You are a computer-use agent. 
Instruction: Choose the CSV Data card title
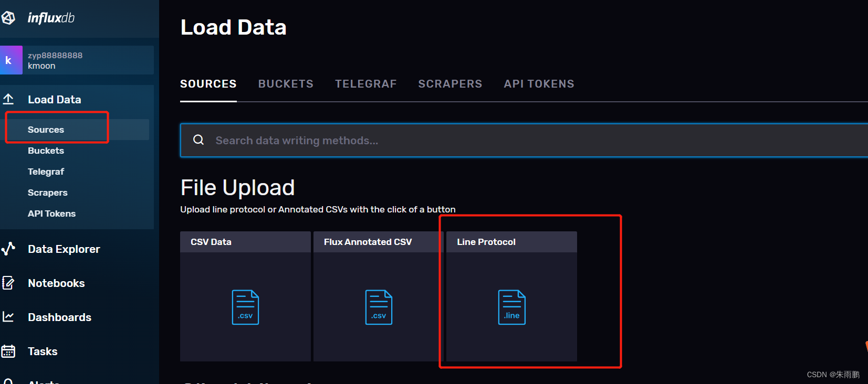211,242
